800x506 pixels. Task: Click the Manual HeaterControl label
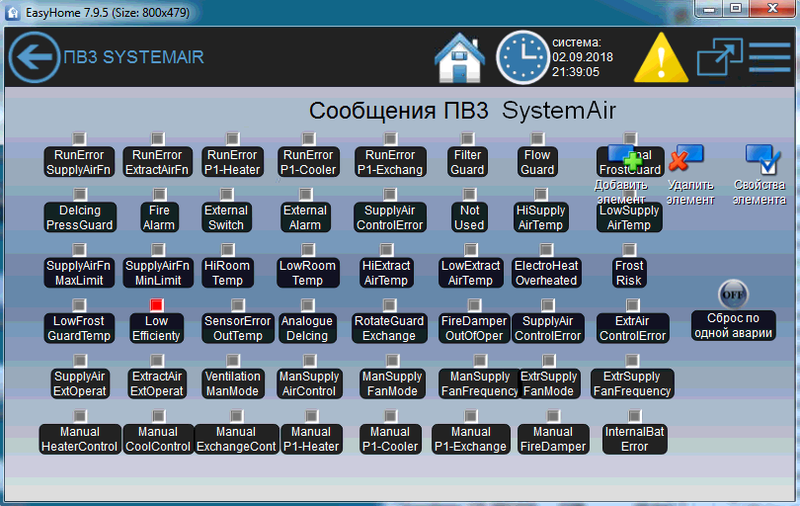tap(79, 439)
